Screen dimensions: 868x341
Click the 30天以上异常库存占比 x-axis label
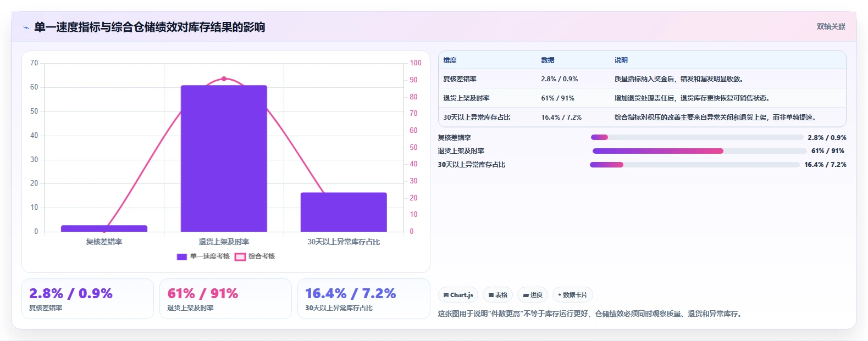coord(344,242)
